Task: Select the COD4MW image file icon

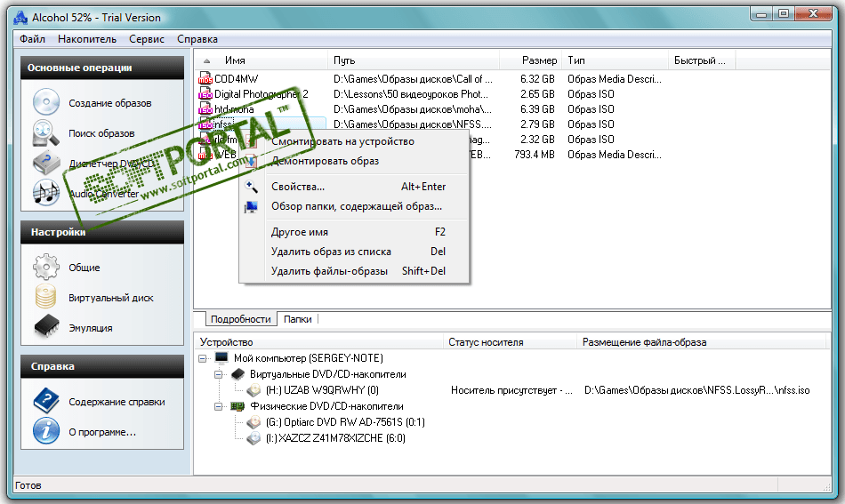Action: point(205,79)
